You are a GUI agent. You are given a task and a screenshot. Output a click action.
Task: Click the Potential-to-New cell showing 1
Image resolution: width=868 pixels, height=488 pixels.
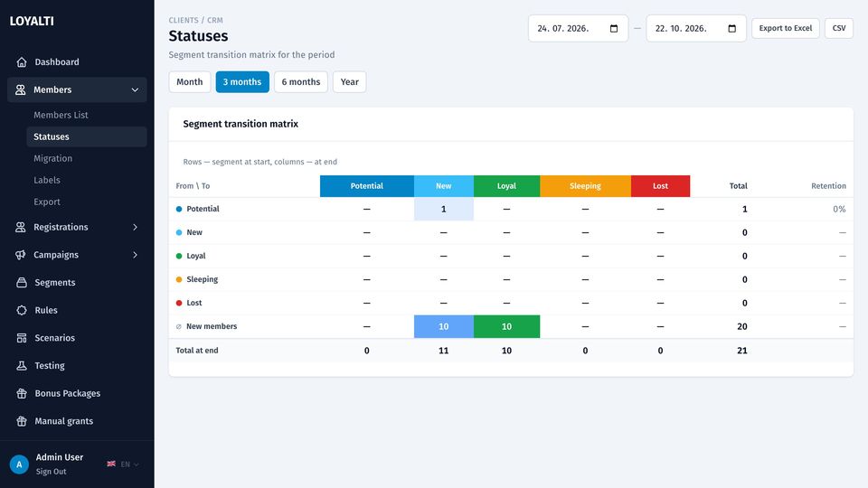[443, 209]
